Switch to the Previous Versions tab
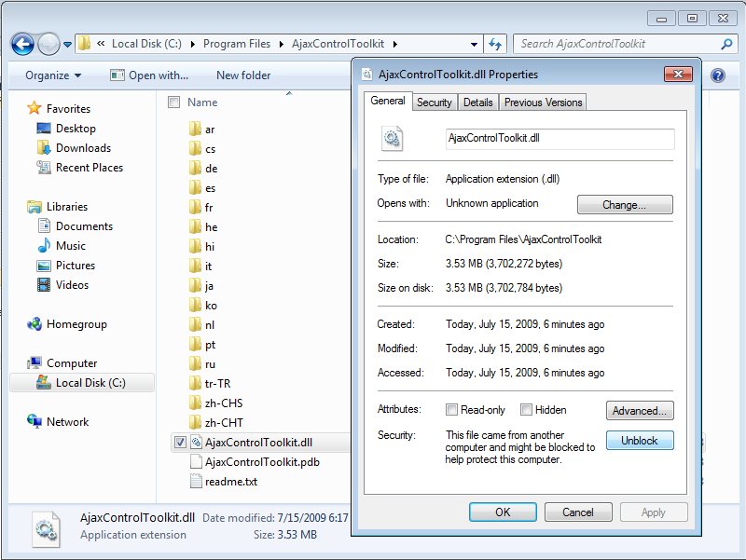This screenshot has height=560, width=746. 543,102
